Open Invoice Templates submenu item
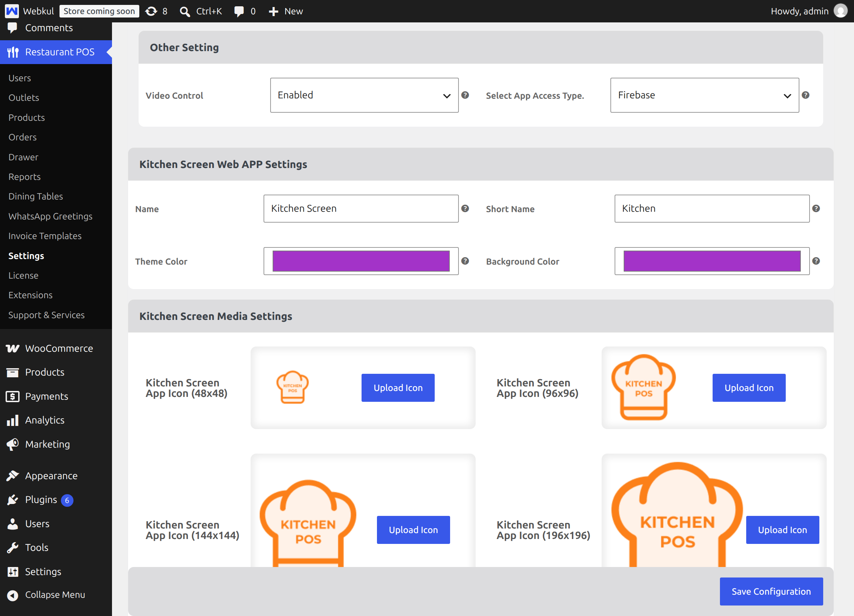 [x=45, y=236]
